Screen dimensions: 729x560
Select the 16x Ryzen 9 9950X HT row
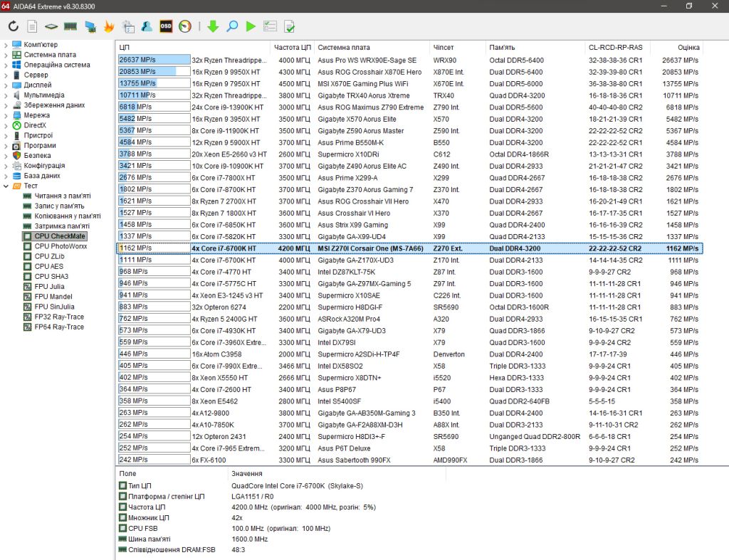[409, 72]
